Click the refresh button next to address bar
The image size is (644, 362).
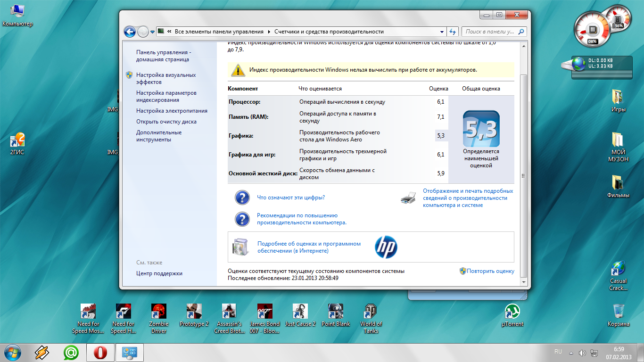pyautogui.click(x=453, y=32)
